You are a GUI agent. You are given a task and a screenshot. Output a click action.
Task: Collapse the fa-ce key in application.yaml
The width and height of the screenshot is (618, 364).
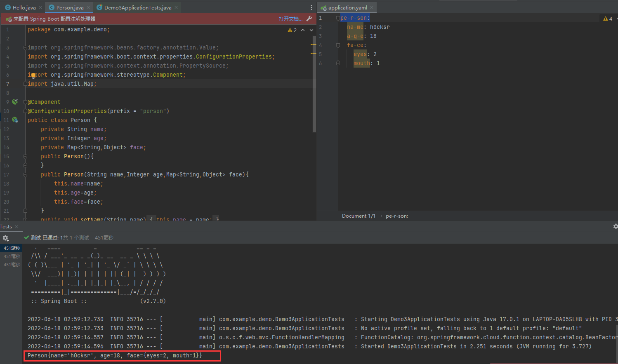point(338,45)
